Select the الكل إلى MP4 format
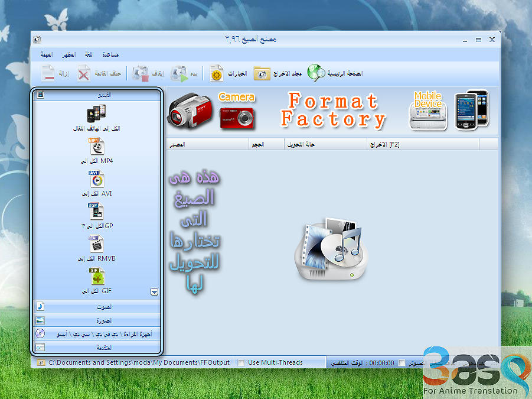The image size is (532, 399). pos(97,151)
